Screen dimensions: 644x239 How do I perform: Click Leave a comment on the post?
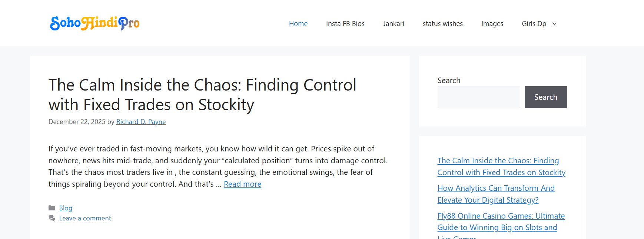coord(85,218)
